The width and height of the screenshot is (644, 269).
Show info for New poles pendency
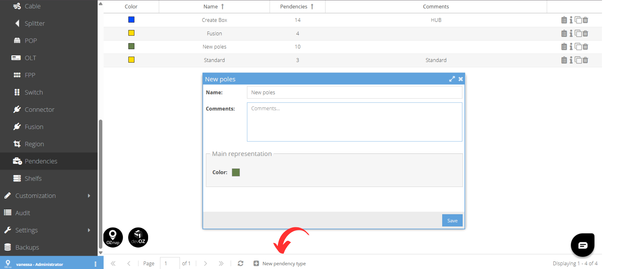571,46
